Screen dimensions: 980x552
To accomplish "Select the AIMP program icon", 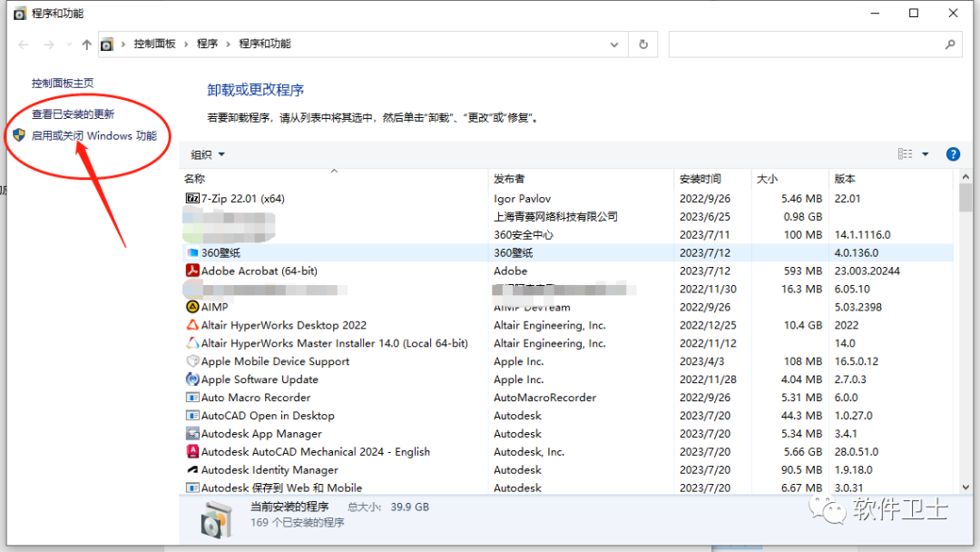I will pos(192,307).
